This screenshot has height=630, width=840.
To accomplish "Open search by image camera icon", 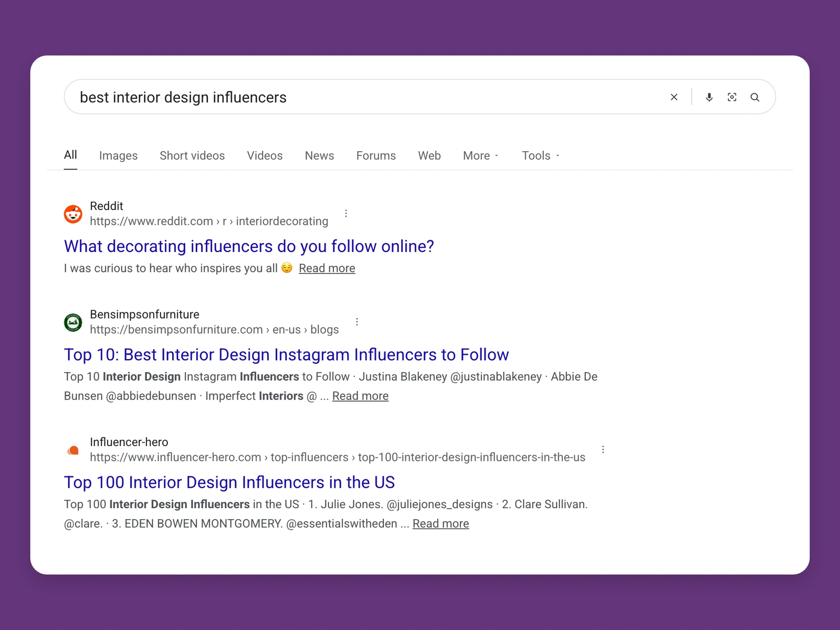I will (x=732, y=97).
